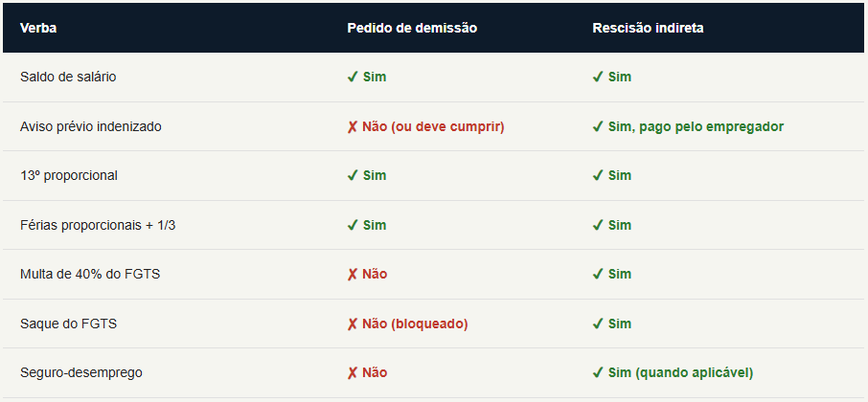This screenshot has width=868, height=402.
Task: Select the Multa de 40% do FGTS label
Action: coord(90,274)
